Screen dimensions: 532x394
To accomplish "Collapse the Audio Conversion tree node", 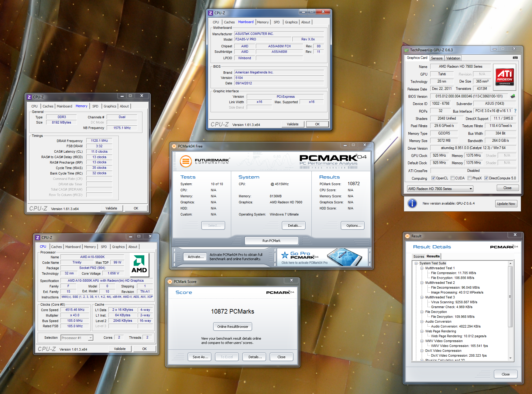I will 422,321.
